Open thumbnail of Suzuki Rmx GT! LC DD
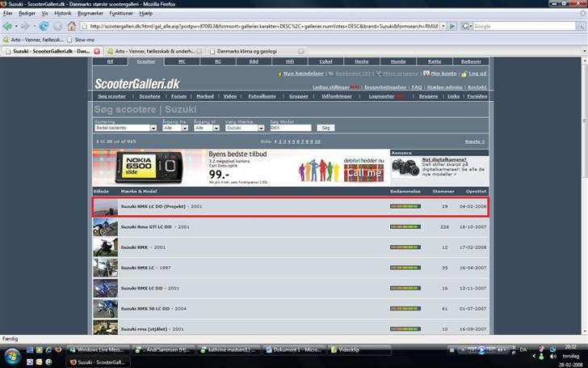The height and width of the screenshot is (368, 588). tap(105, 226)
